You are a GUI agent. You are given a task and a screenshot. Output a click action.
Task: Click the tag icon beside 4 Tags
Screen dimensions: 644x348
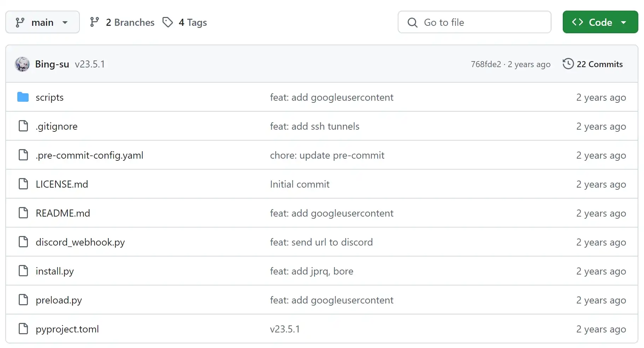pos(167,22)
